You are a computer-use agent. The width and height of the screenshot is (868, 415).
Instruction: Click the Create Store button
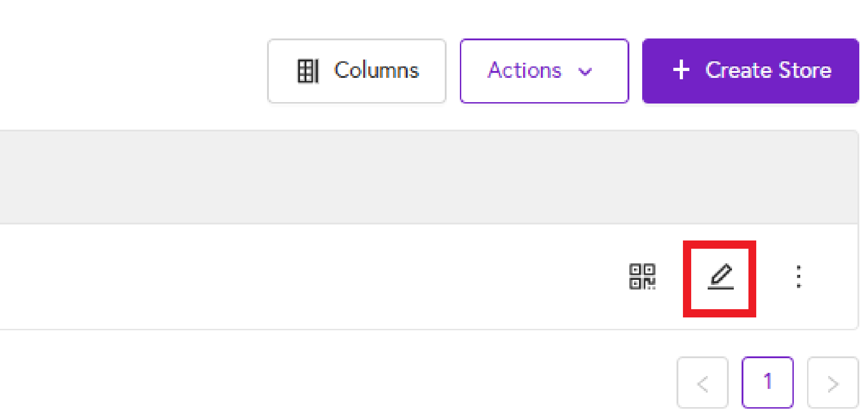750,71
